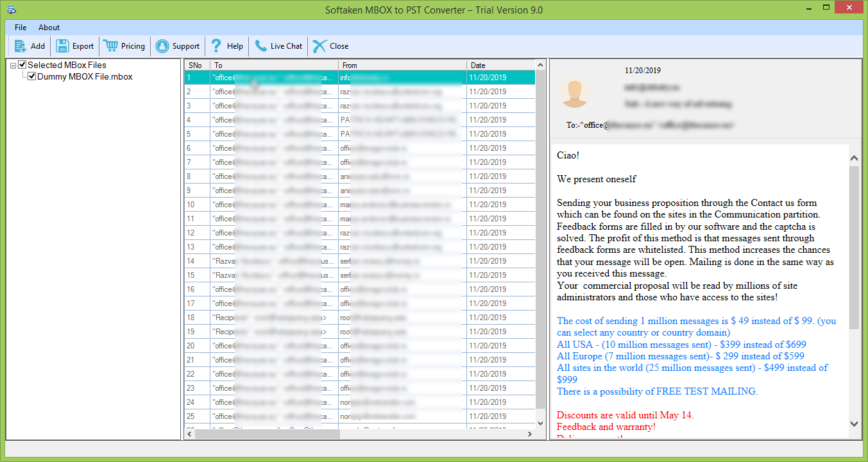Select the Export icon in the toolbar
This screenshot has width=868, height=462.
62,46
